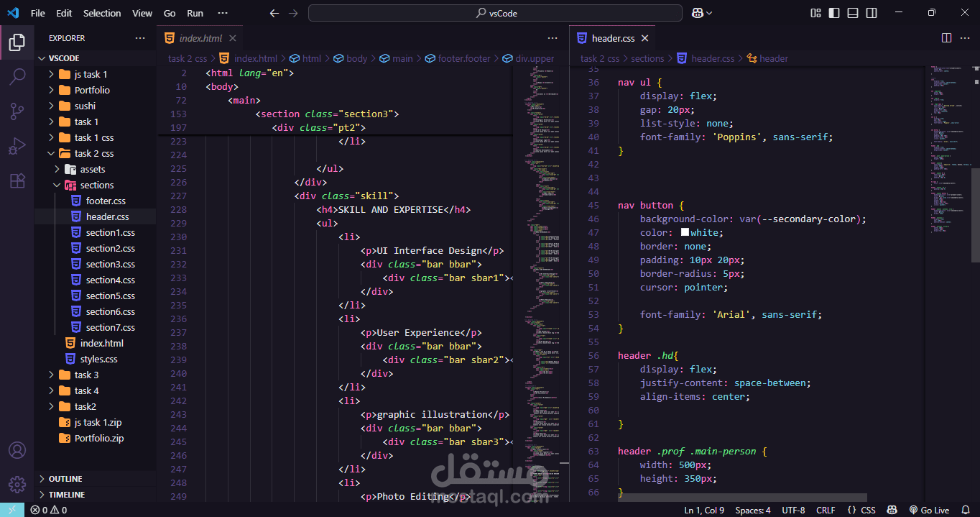Open more actions for header.css editor group
Screen dimensions: 980x517
(965, 38)
